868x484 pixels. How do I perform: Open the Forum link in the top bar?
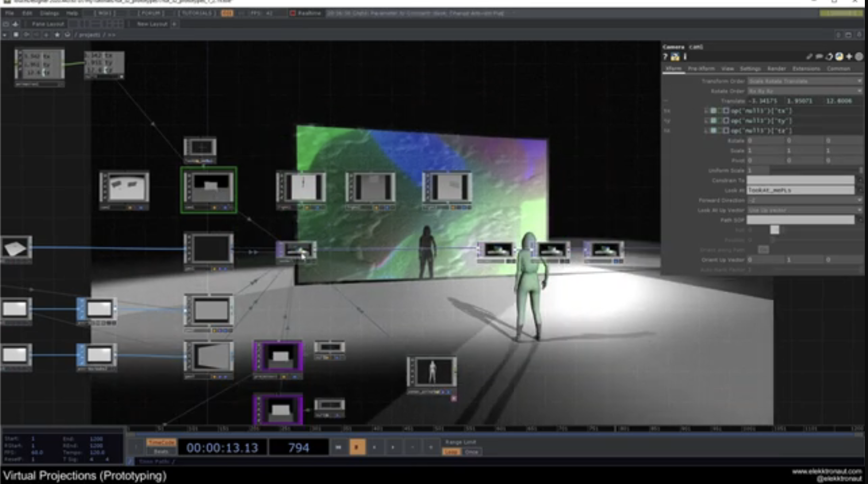(152, 13)
